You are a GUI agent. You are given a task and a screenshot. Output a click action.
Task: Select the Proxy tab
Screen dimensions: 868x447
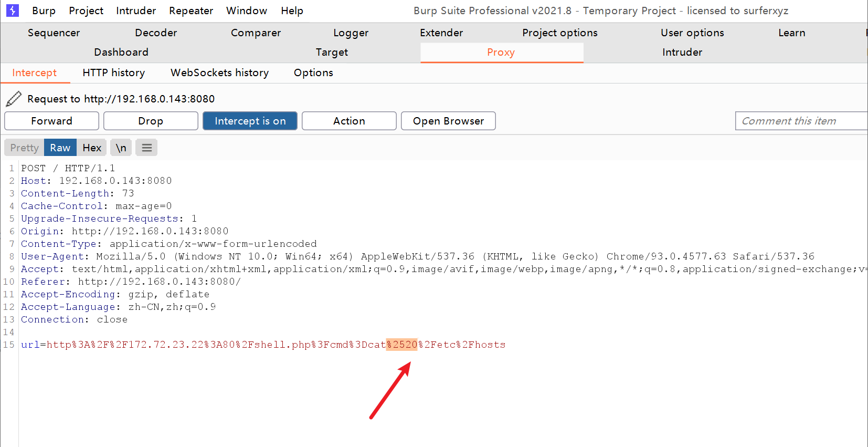(501, 52)
